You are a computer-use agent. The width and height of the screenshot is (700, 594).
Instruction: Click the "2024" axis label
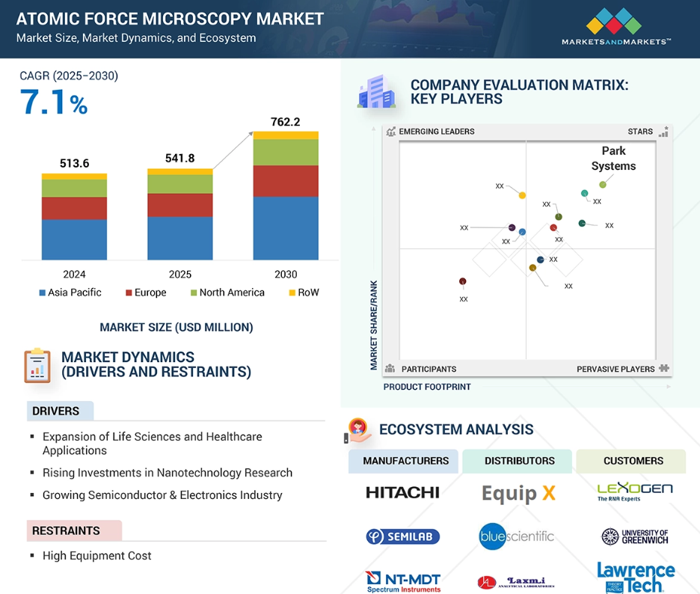74,275
